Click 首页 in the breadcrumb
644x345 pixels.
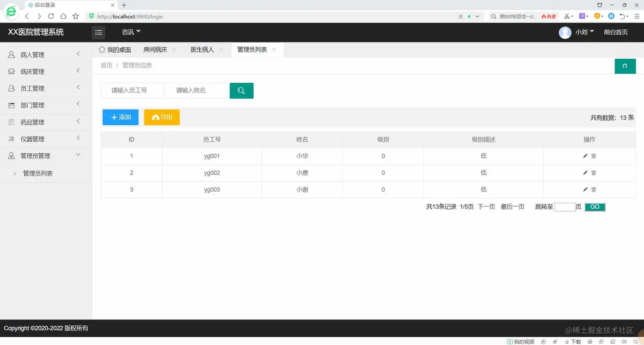(x=106, y=66)
